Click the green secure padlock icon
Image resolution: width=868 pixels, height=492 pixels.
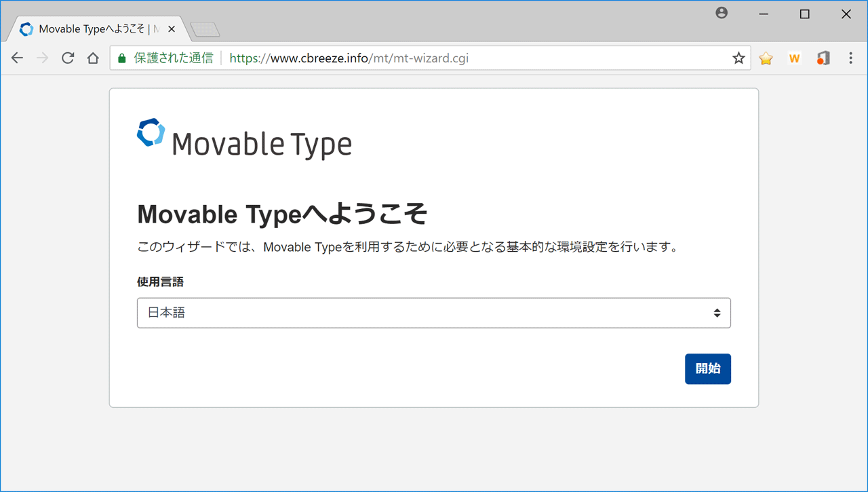122,58
